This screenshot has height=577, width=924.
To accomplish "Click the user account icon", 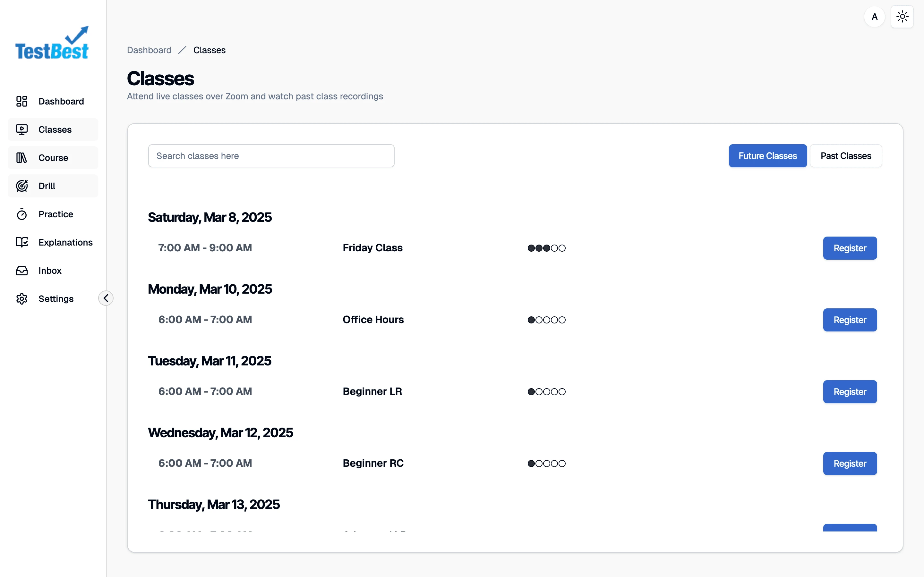I will pyautogui.click(x=874, y=15).
